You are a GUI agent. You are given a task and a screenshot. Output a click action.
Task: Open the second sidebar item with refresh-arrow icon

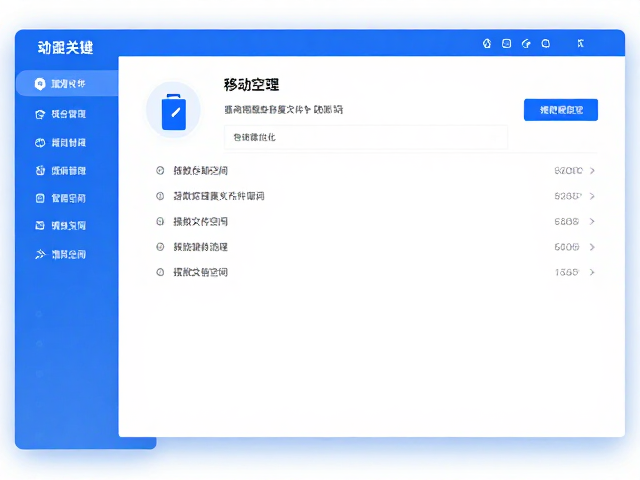(x=60, y=114)
